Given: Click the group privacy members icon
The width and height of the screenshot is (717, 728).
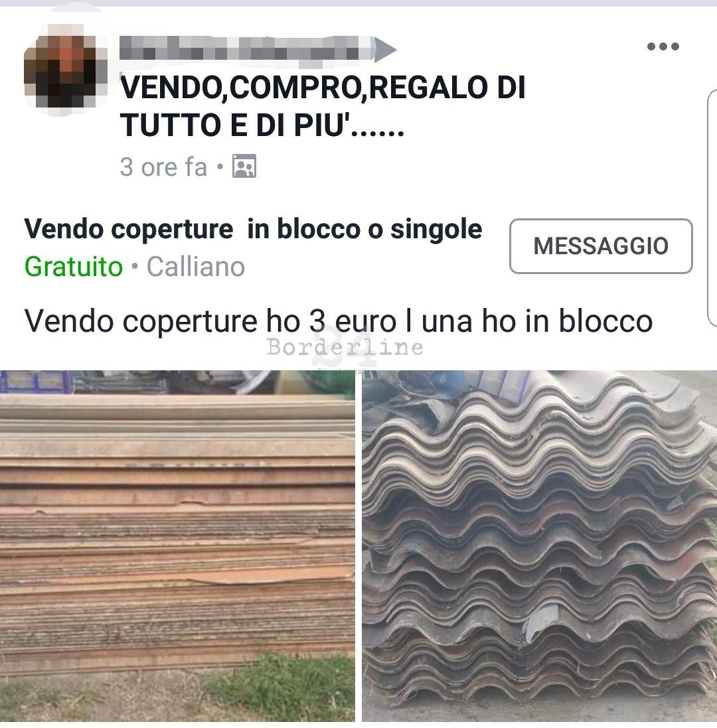Looking at the screenshot, I should click(244, 166).
